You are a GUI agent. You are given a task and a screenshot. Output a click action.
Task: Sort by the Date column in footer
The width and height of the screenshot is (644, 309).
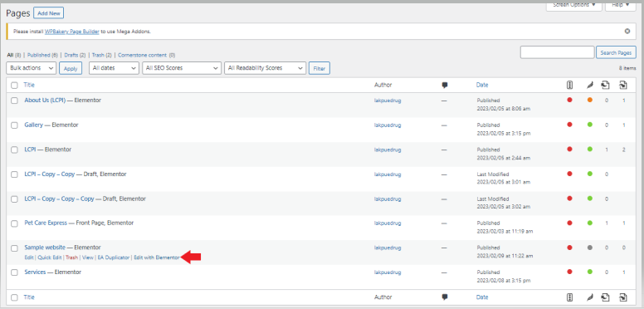(482, 297)
